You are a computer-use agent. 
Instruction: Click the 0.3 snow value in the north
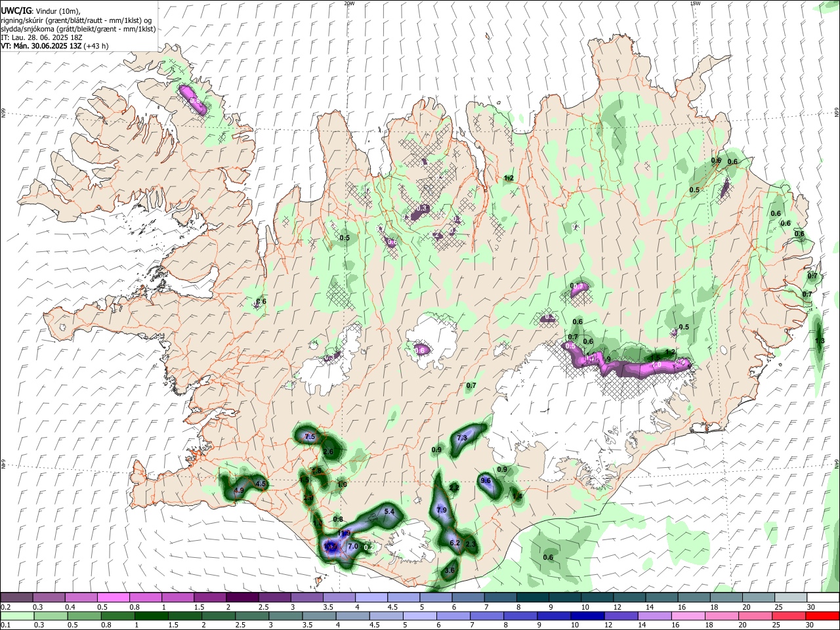point(423,208)
